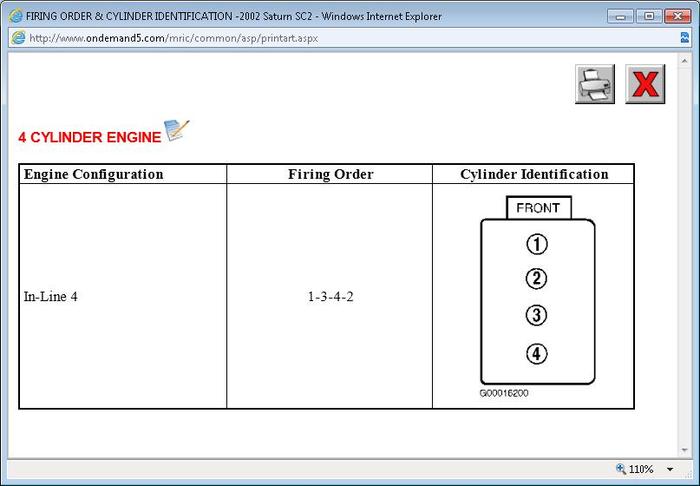The width and height of the screenshot is (700, 486).
Task: Open the notes icon beside 4 CYLINDER ENGINE
Action: click(177, 130)
